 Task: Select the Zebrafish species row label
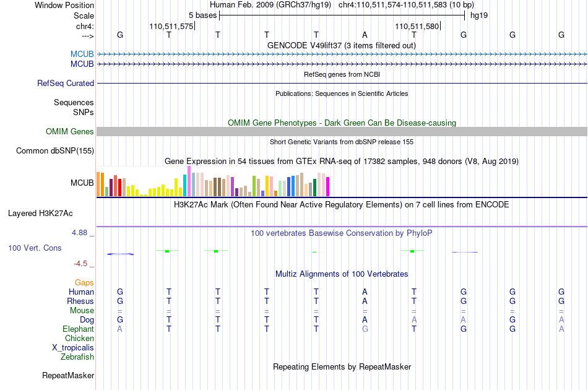click(77, 357)
